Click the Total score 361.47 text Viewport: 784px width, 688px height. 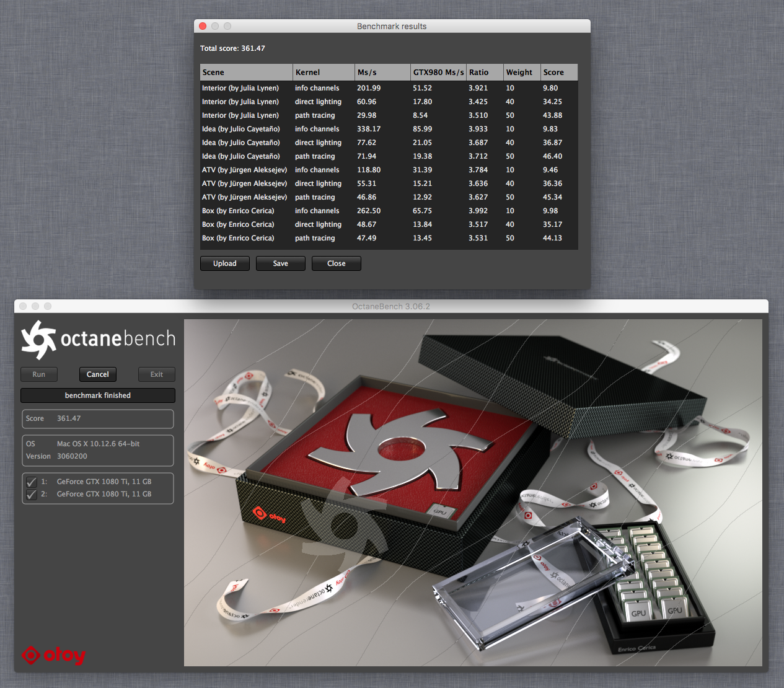pyautogui.click(x=232, y=48)
